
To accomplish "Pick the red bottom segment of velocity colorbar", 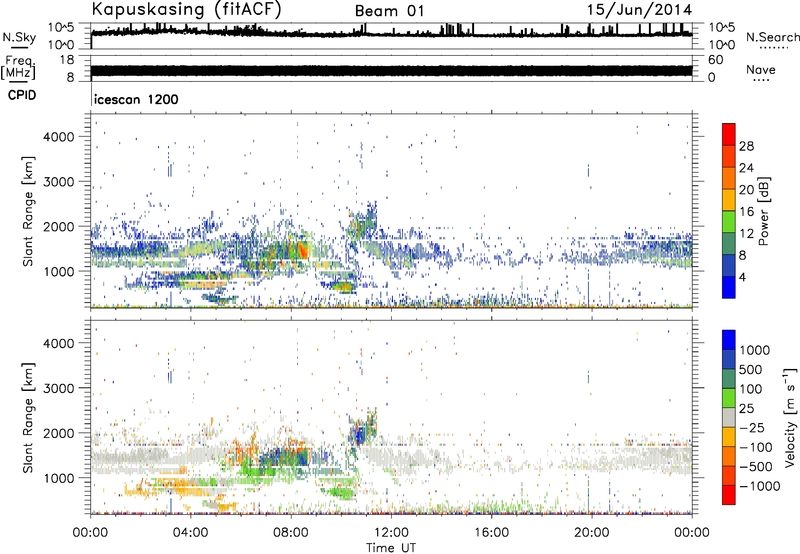I will 729,495.
